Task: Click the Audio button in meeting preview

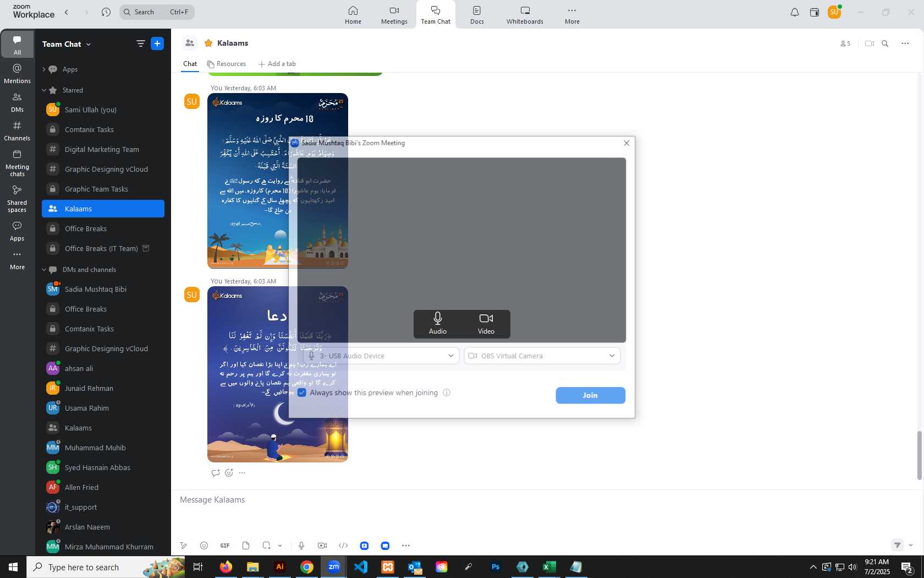Action: pyautogui.click(x=438, y=324)
